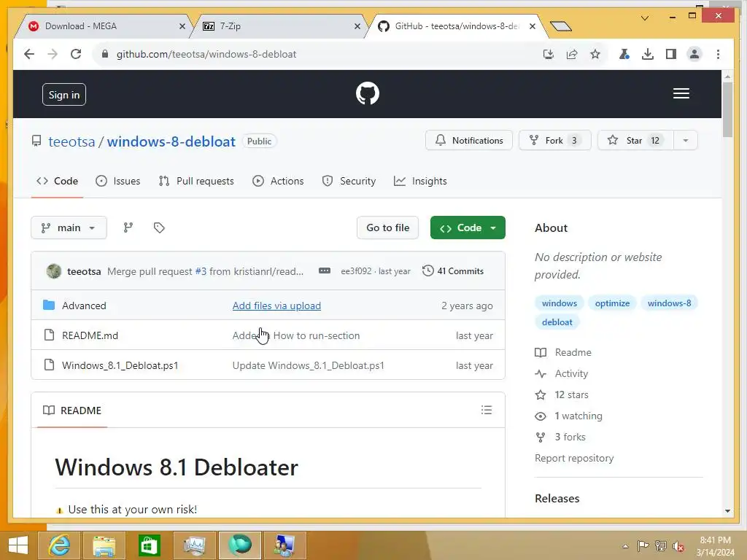This screenshot has height=560, width=747.
Task: Click the network icon in system tray
Action: 661,546
